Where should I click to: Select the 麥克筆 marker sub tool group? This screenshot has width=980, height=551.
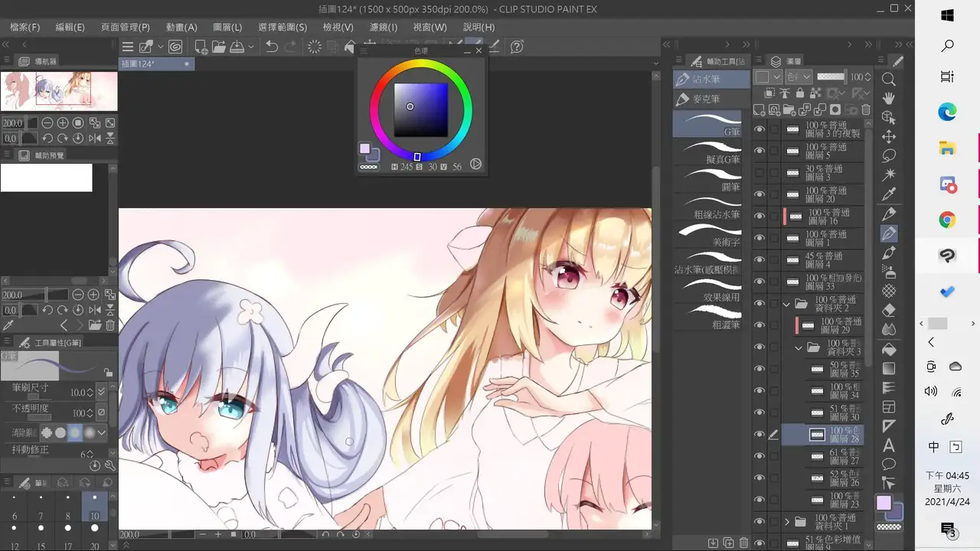point(707,99)
